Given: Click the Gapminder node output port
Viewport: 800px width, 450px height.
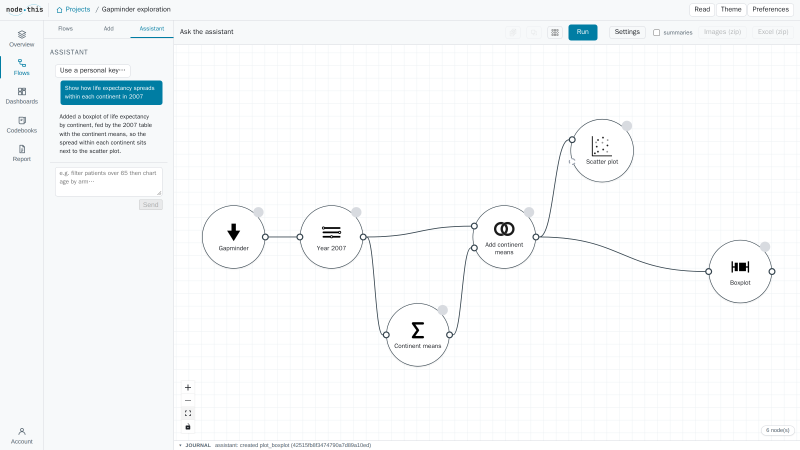Looking at the screenshot, I should pyautogui.click(x=265, y=237).
